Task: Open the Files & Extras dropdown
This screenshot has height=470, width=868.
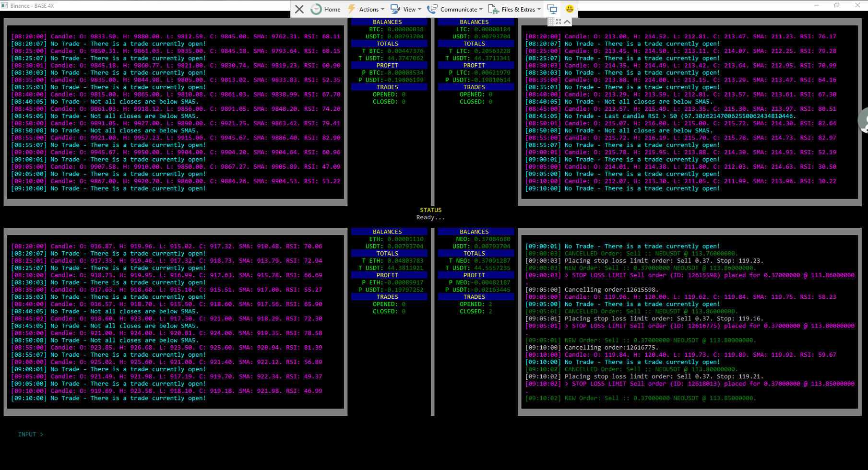Action: click(514, 9)
